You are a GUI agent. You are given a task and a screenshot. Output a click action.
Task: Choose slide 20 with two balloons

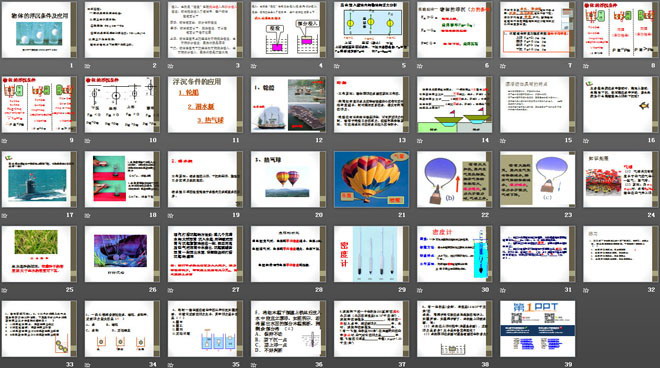pos(288,179)
